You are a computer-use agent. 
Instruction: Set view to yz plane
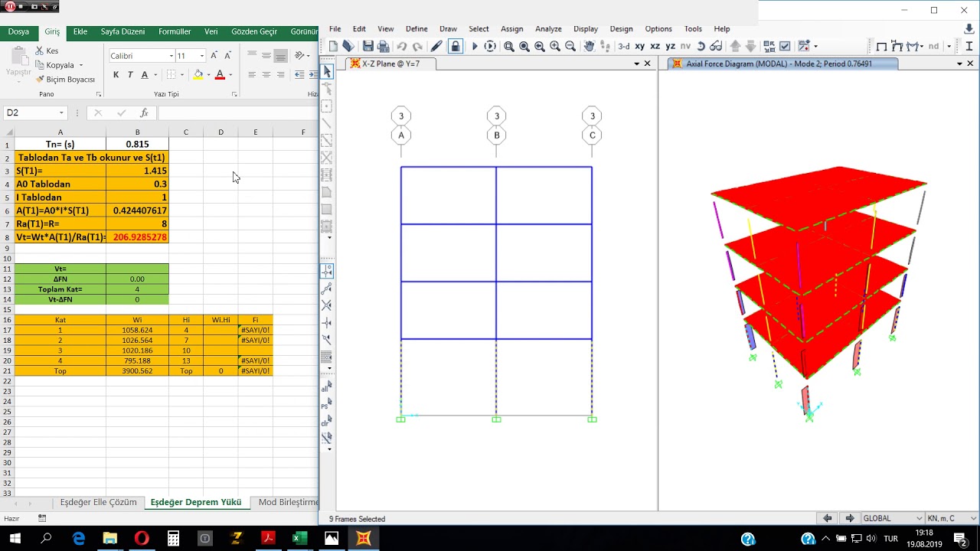click(671, 47)
